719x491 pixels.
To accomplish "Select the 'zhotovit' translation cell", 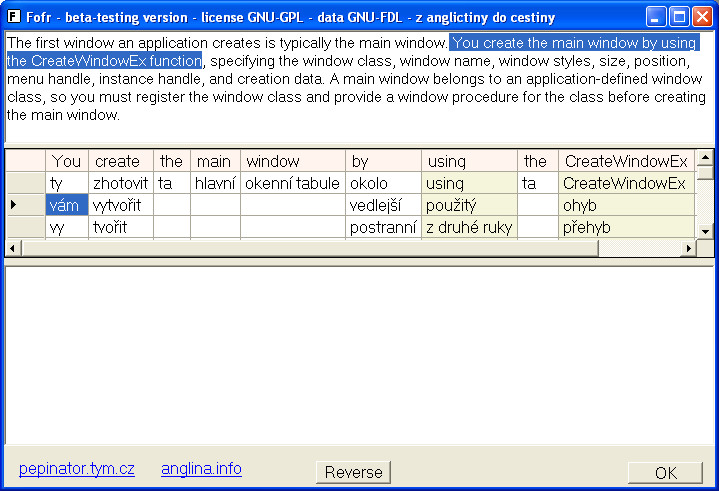I will 121,183.
